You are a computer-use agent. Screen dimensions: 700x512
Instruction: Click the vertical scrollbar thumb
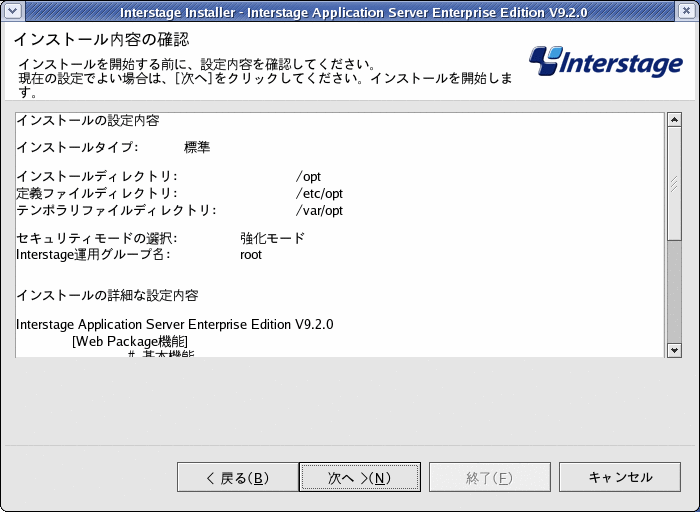pos(674,184)
